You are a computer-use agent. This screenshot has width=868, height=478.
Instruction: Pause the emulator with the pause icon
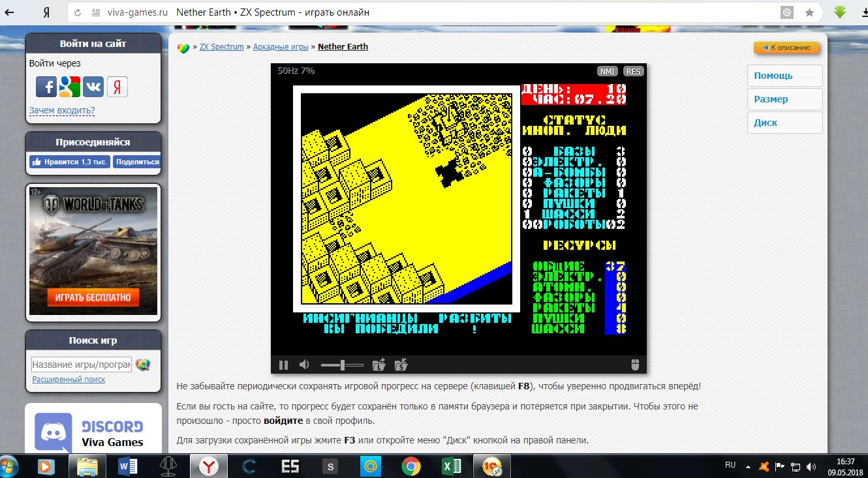click(283, 365)
